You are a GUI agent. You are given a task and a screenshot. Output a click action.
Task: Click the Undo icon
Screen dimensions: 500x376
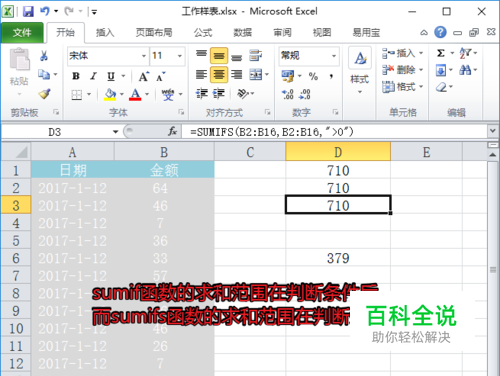pos(45,11)
